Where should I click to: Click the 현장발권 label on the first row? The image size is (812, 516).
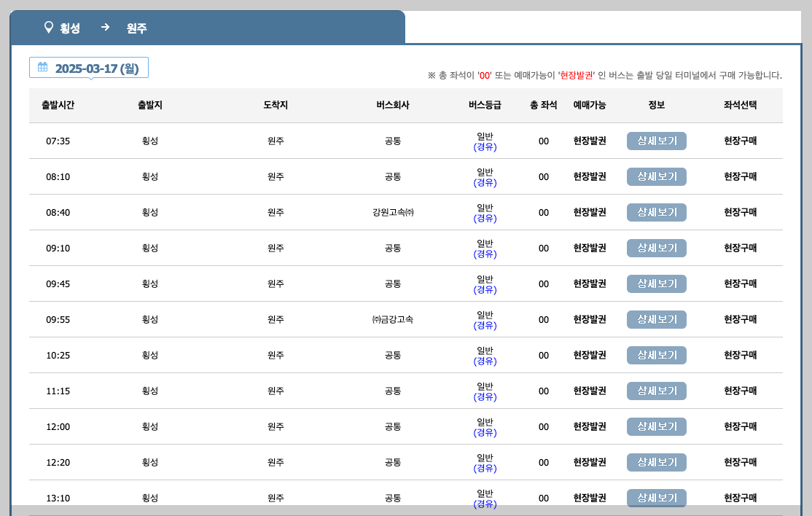point(588,141)
